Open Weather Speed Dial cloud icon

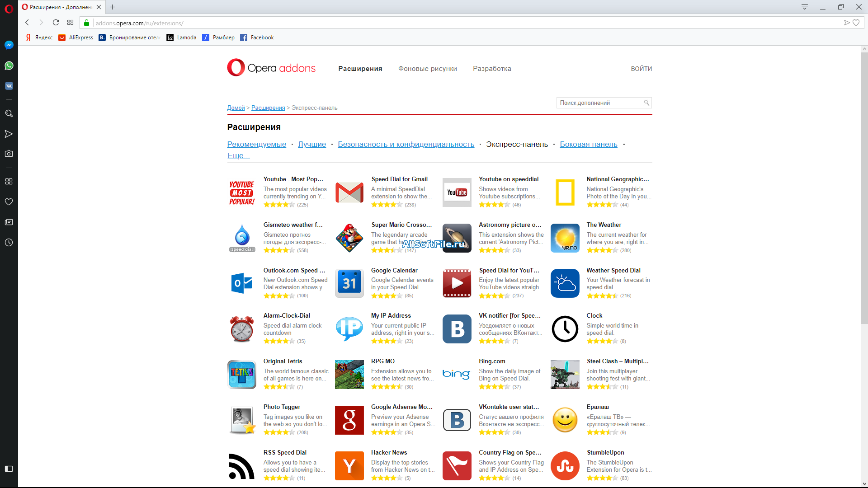[565, 283]
